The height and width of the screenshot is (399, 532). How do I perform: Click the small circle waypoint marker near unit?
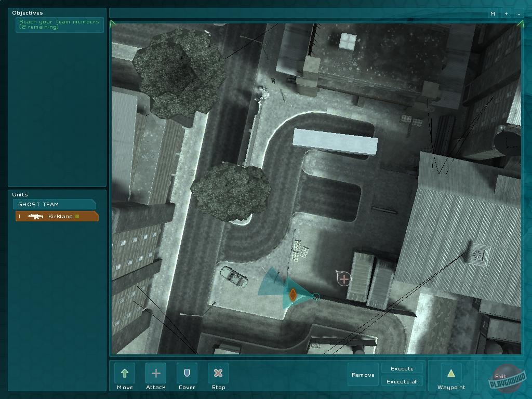coord(315,297)
